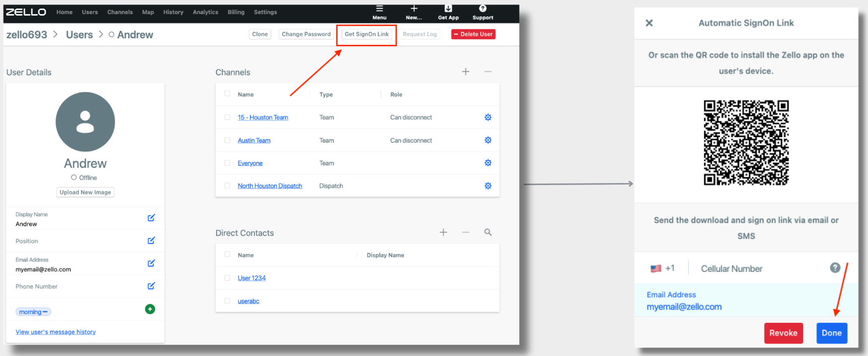The height and width of the screenshot is (356, 868).
Task: Click the Delete User button
Action: coord(474,34)
